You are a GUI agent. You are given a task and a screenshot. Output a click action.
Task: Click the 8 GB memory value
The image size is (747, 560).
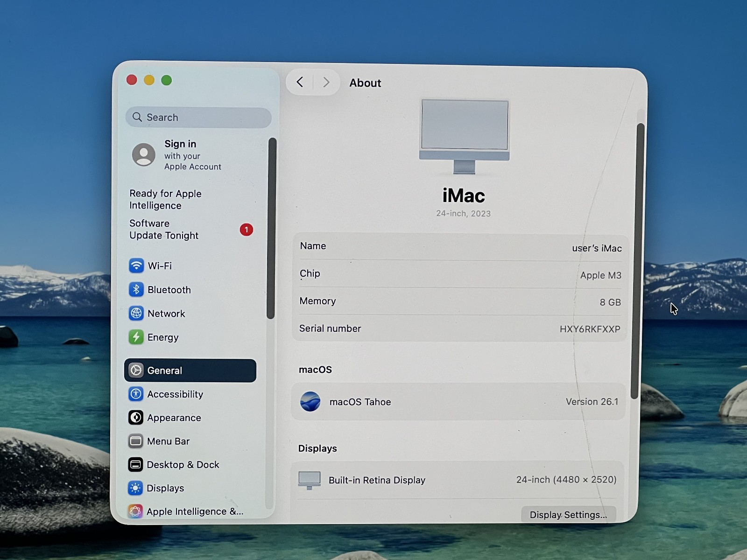(x=610, y=302)
